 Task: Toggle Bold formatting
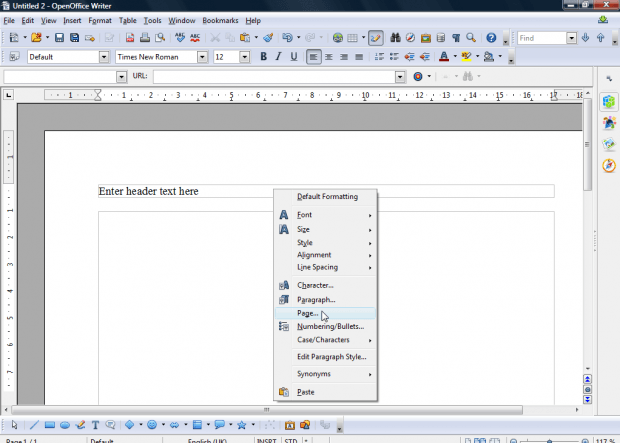(x=263, y=57)
